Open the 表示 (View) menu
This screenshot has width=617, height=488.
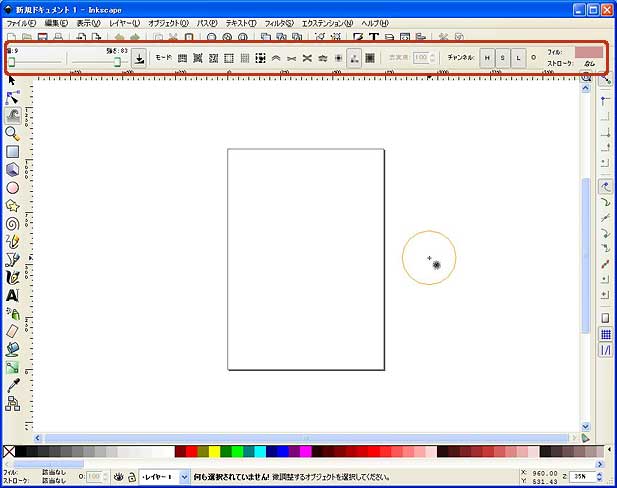click(x=88, y=23)
